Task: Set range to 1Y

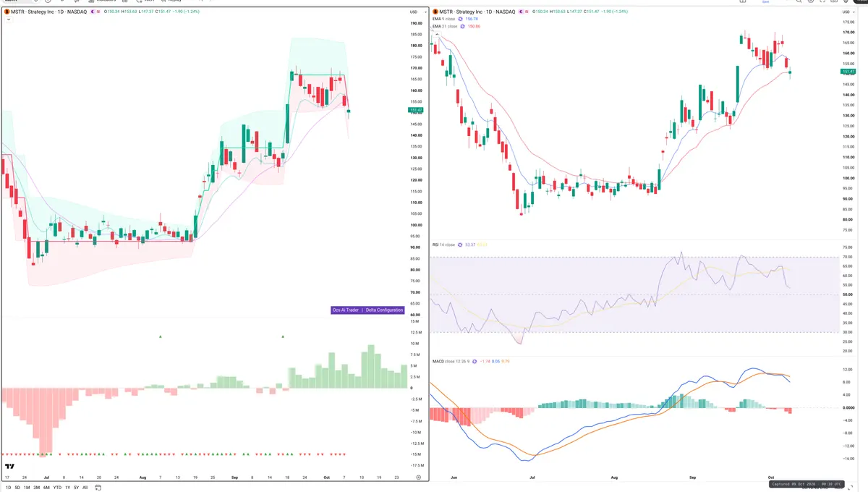Action: pyautogui.click(x=67, y=488)
